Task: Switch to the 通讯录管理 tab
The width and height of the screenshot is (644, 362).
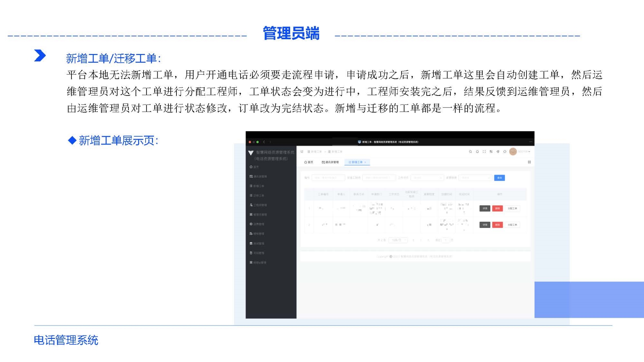Action: pyautogui.click(x=330, y=162)
